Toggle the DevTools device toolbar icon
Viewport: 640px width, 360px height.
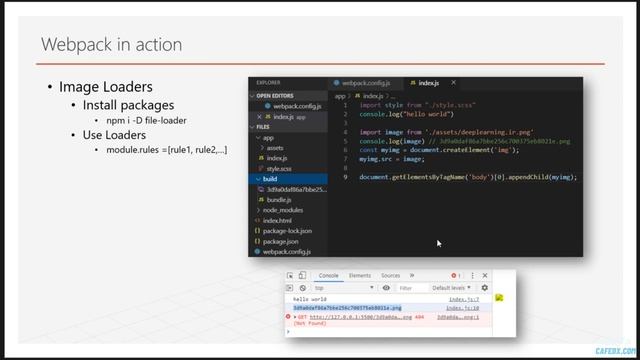pos(302,276)
